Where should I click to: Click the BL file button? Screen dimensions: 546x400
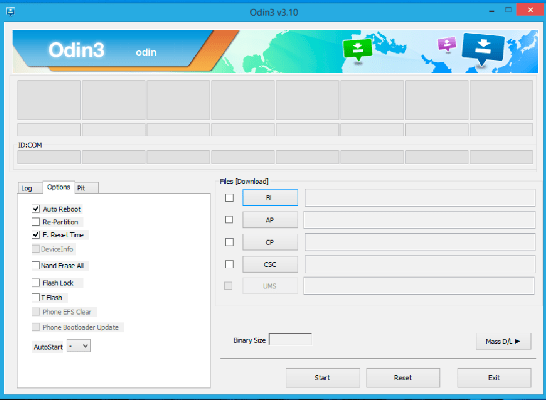point(270,197)
